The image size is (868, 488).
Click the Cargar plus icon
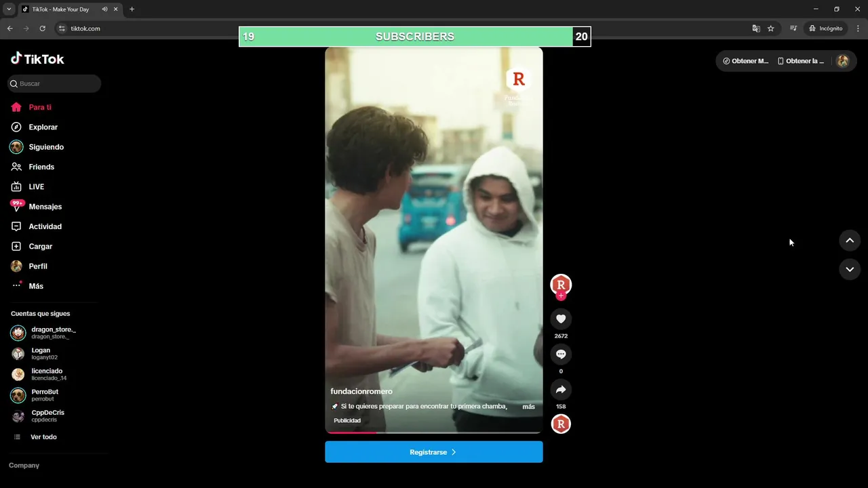point(16,246)
